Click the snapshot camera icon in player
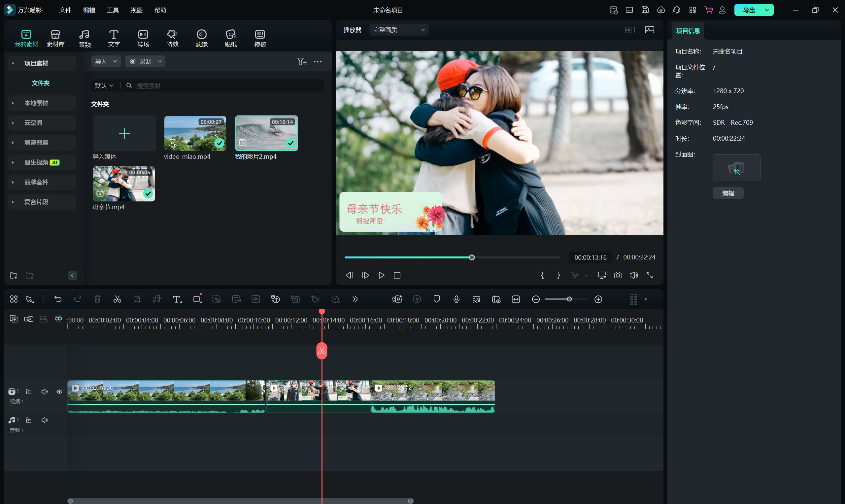 point(618,275)
